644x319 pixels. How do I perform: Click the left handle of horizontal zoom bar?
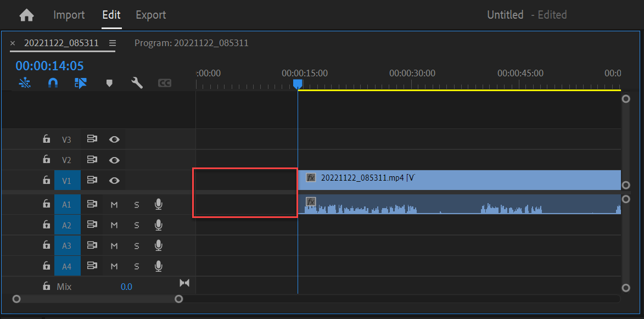click(x=16, y=299)
